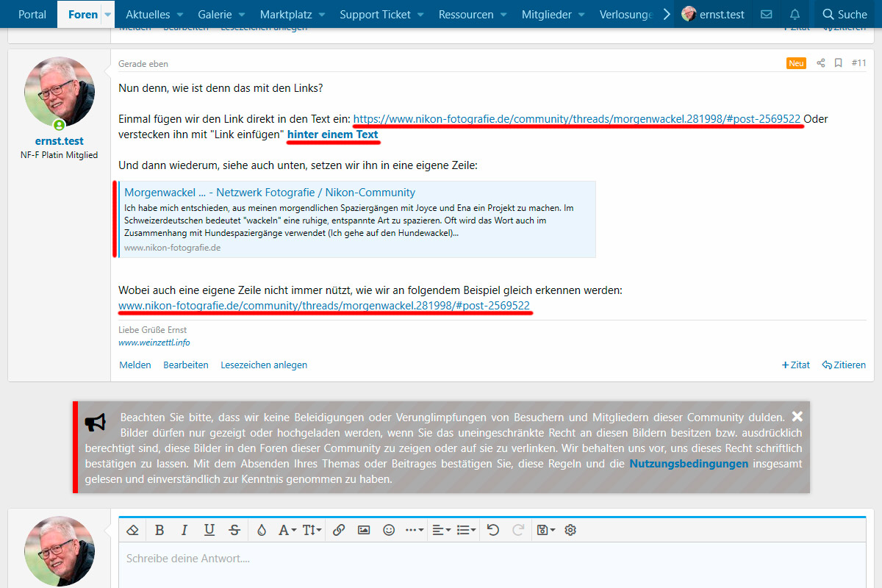Click the editor settings gear icon
The height and width of the screenshot is (588, 882).
coord(570,530)
